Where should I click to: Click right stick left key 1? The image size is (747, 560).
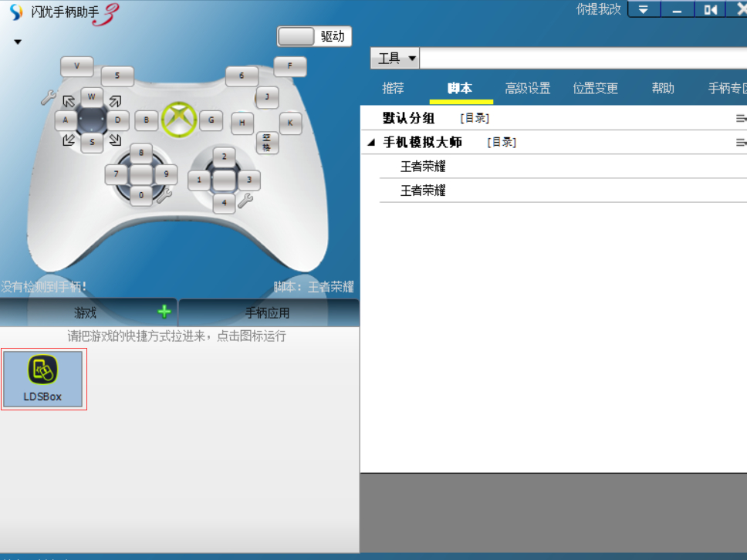(199, 180)
